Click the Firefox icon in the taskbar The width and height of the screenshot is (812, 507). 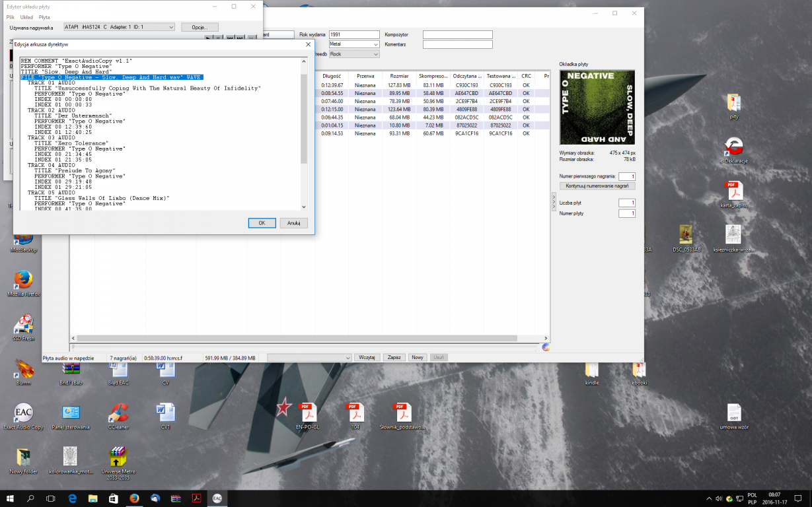[134, 498]
